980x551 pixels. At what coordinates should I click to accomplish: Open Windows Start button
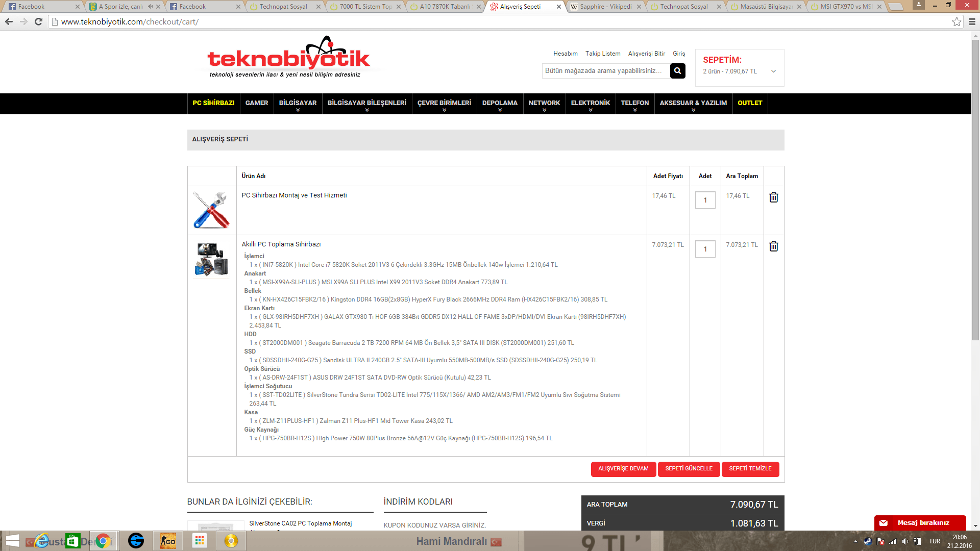click(12, 541)
